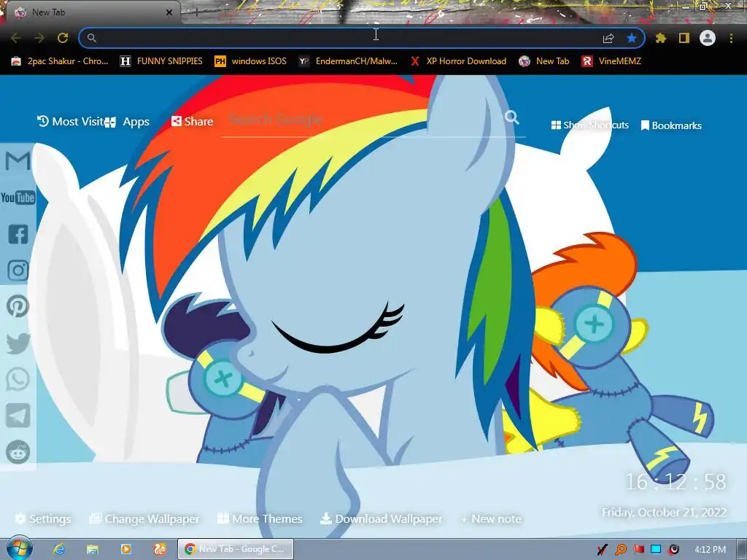Open the WhatsApp sidebar shortcut
This screenshot has height=560, width=747.
pos(18,379)
